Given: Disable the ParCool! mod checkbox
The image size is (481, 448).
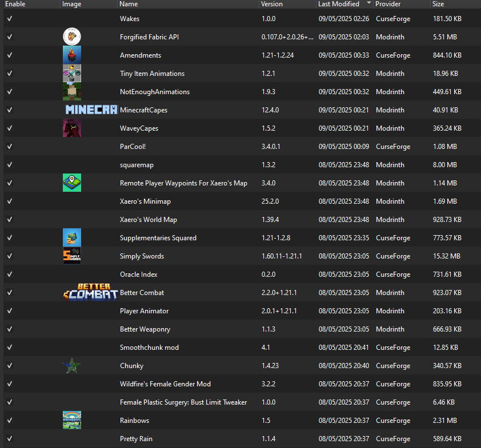Looking at the screenshot, I should (10, 147).
